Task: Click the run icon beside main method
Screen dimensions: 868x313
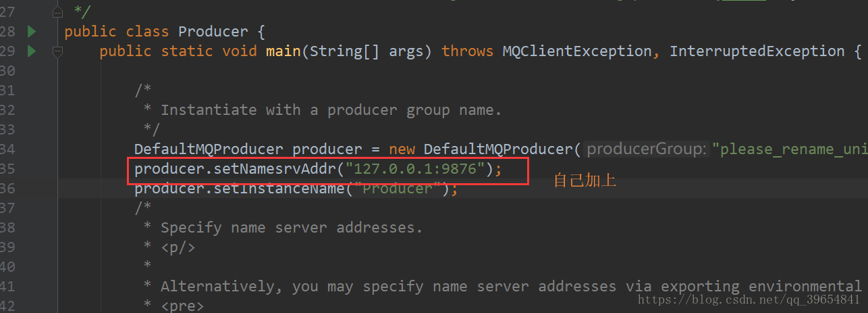Action: click(32, 51)
